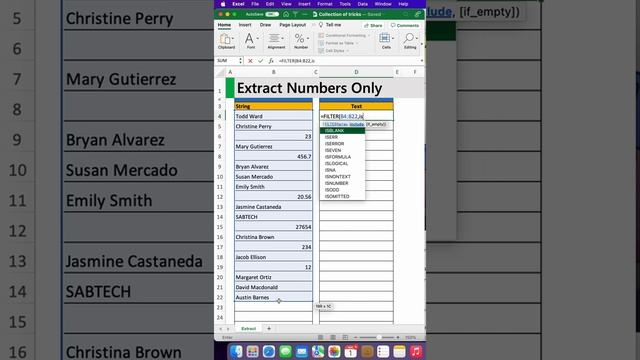Image resolution: width=640 pixels, height=360 pixels.
Task: Cancel formula entry with the X icon
Action: (250, 61)
